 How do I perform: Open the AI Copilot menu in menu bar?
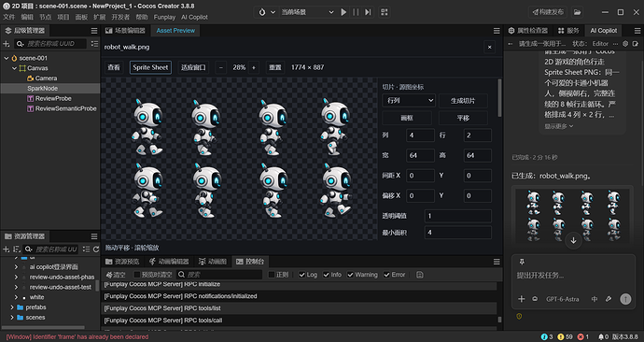coord(194,17)
